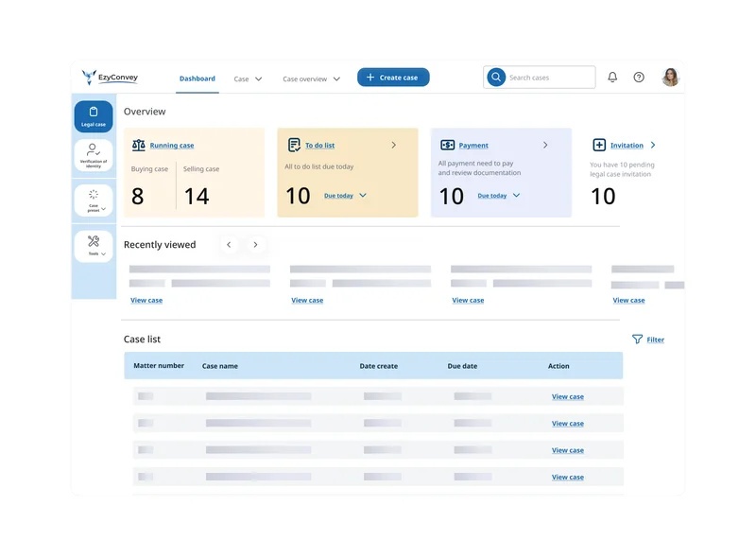
Task: Open the help question mark icon
Action: point(639,77)
